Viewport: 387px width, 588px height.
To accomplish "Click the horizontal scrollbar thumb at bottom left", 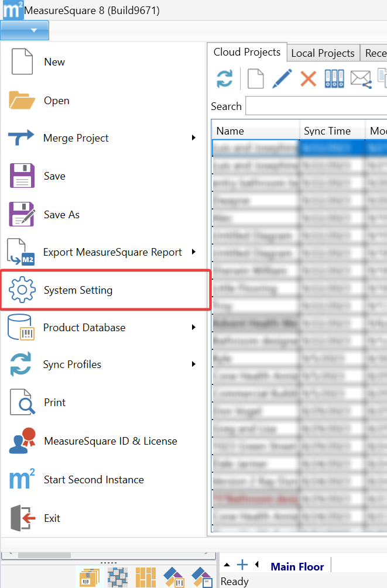I will (44, 555).
